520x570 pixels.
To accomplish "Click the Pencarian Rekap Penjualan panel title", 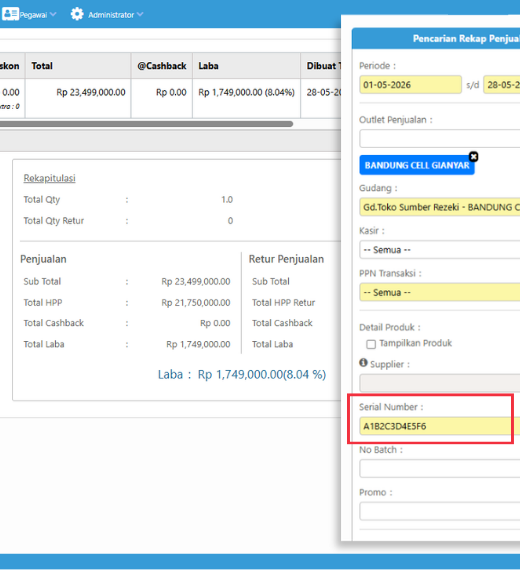I will 466,39.
